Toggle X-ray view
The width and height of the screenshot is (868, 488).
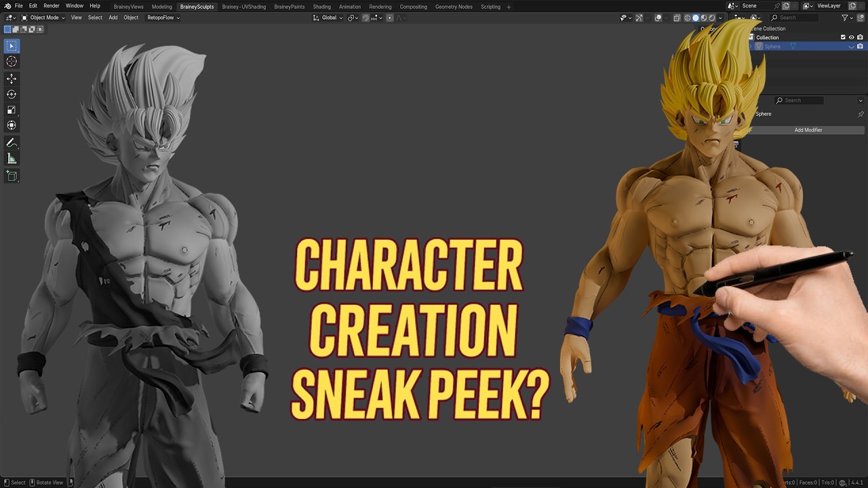tap(677, 18)
